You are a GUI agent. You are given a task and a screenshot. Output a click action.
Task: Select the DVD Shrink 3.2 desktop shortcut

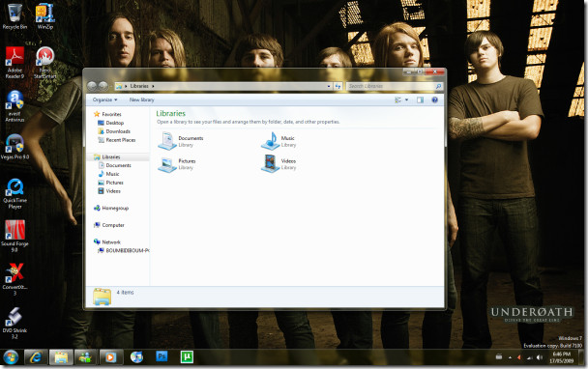pos(15,323)
